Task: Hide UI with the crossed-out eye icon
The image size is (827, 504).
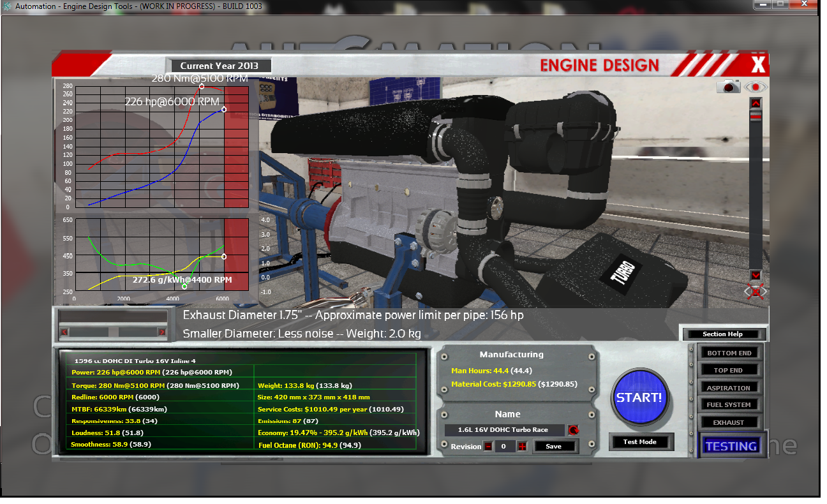Action: click(756, 292)
